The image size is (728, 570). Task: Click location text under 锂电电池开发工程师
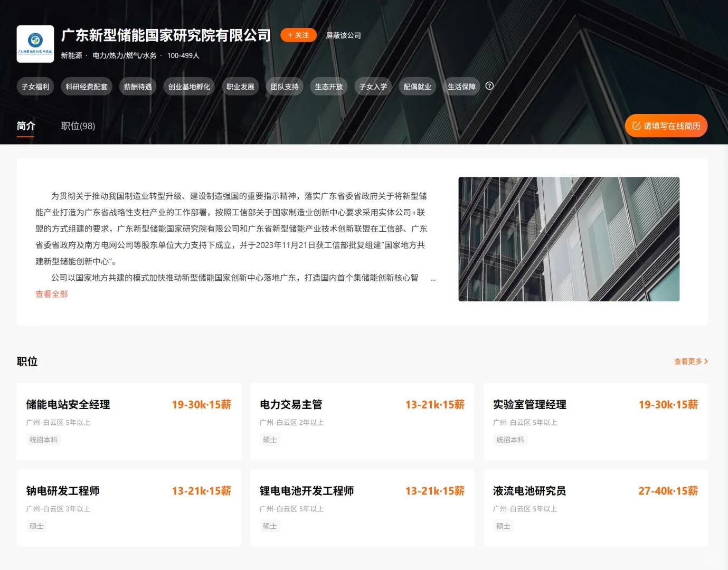(292, 509)
